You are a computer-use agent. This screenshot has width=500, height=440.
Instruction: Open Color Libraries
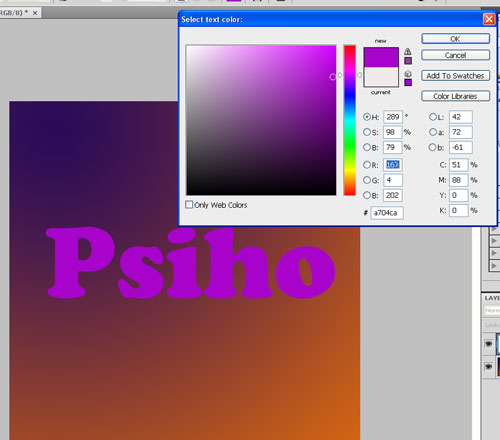click(455, 96)
